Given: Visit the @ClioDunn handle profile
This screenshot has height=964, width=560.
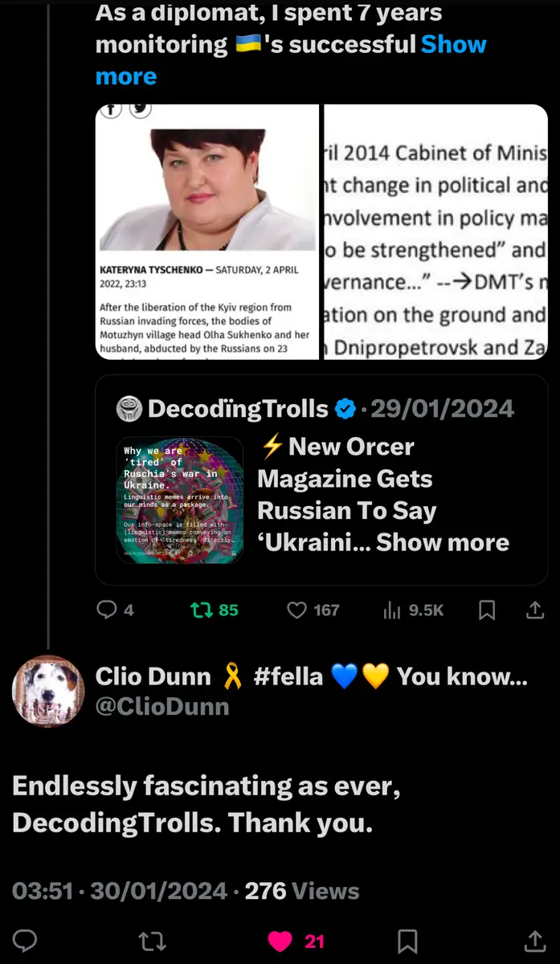Looking at the screenshot, I should coord(162,706).
